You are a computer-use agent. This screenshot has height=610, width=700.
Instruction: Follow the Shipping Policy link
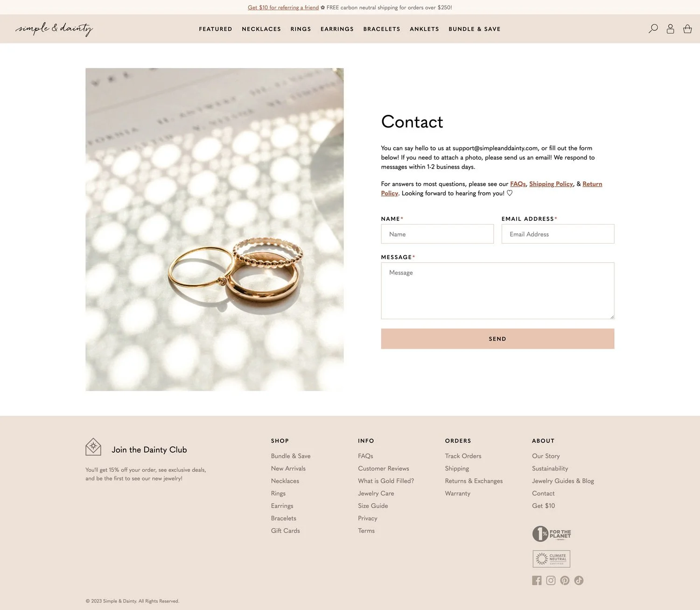click(551, 184)
